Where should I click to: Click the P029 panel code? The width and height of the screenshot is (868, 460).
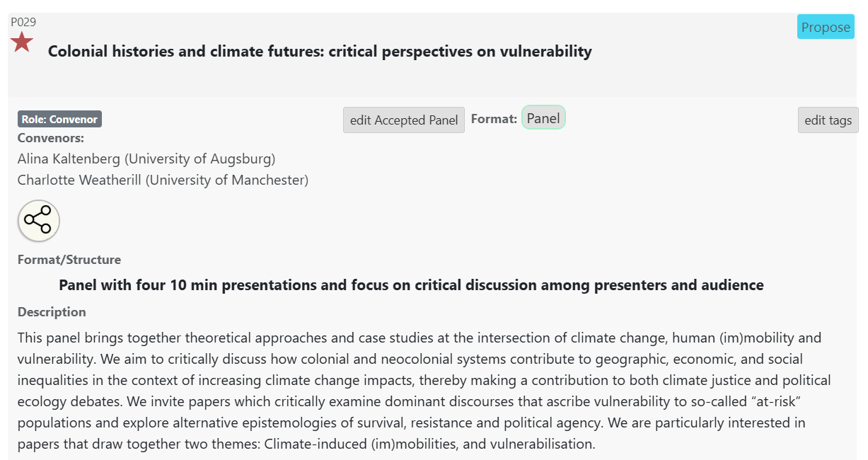coord(23,22)
